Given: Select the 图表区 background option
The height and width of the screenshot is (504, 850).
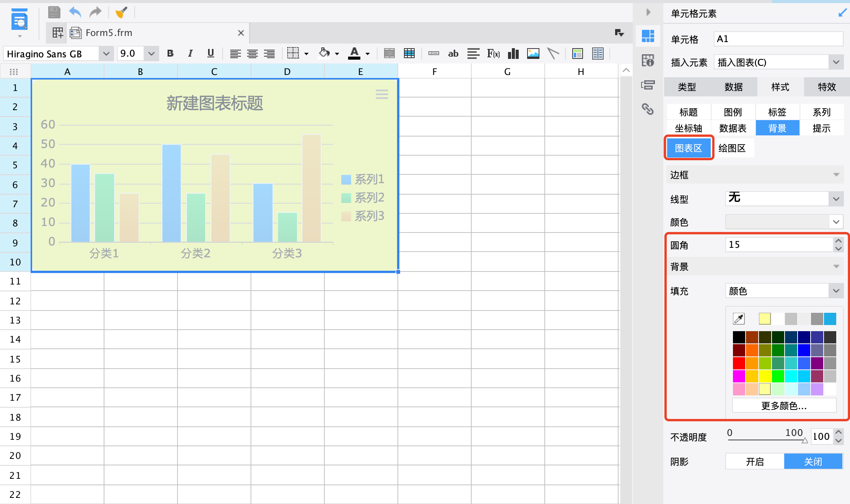Looking at the screenshot, I should pyautogui.click(x=689, y=148).
